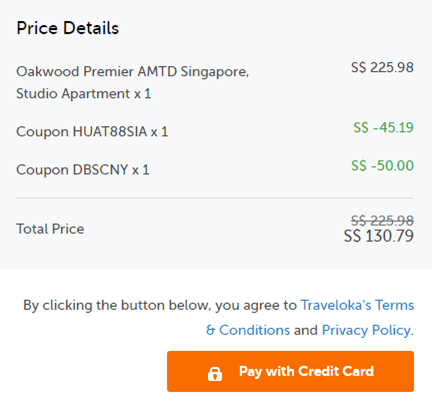Click the S$ -50.00 discount amount
This screenshot has height=402, width=432.
(x=382, y=165)
